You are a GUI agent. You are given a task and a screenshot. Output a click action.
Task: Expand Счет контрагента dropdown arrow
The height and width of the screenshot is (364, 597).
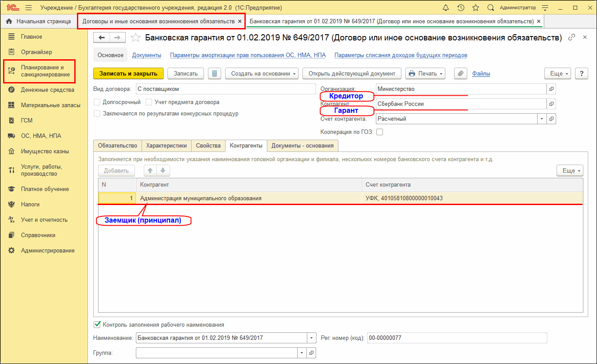[x=542, y=119]
